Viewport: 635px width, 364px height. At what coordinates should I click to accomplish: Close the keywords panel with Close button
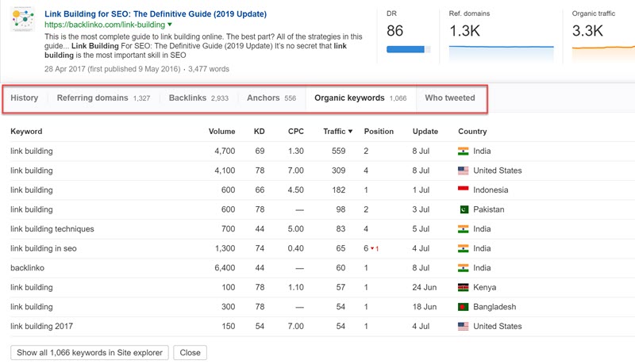tap(190, 353)
